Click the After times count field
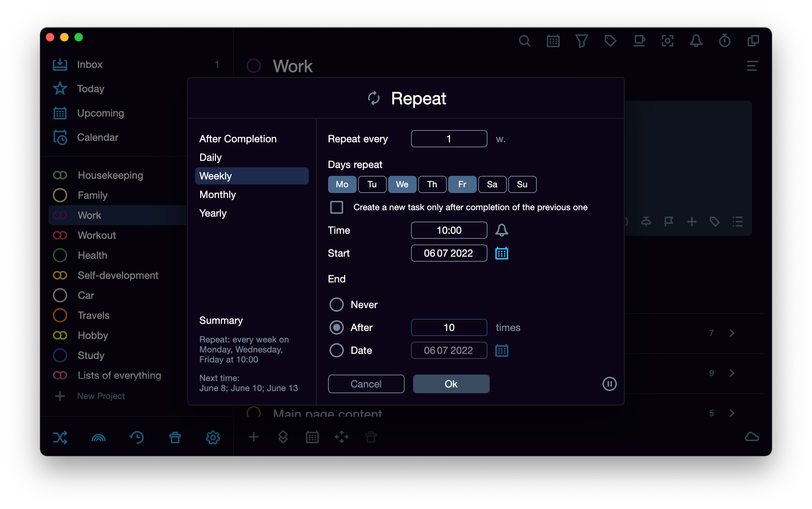 coord(449,327)
